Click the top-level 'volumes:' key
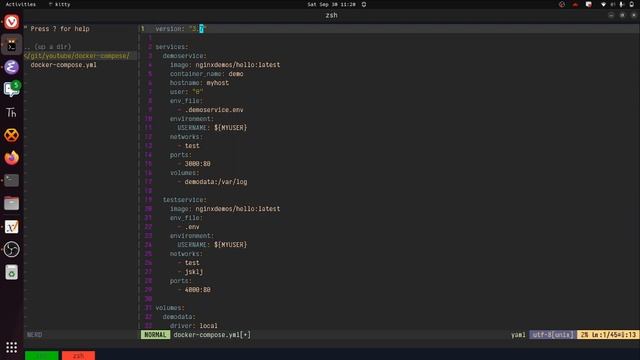The width and height of the screenshot is (640, 360). coord(170,307)
